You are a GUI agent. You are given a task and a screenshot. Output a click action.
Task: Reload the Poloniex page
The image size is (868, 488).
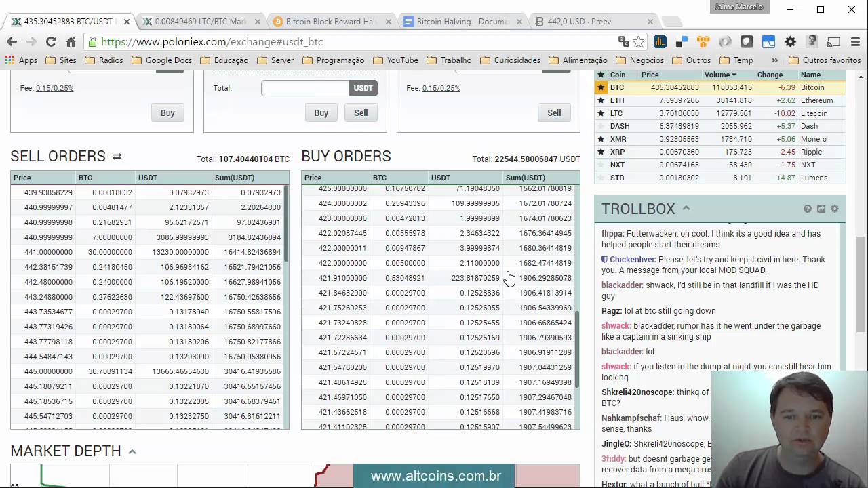(51, 41)
